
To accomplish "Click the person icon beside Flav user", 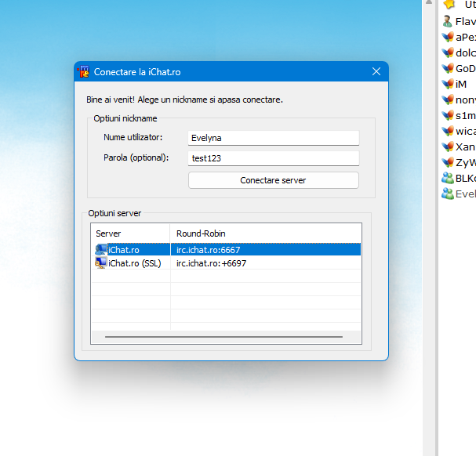I will click(448, 21).
